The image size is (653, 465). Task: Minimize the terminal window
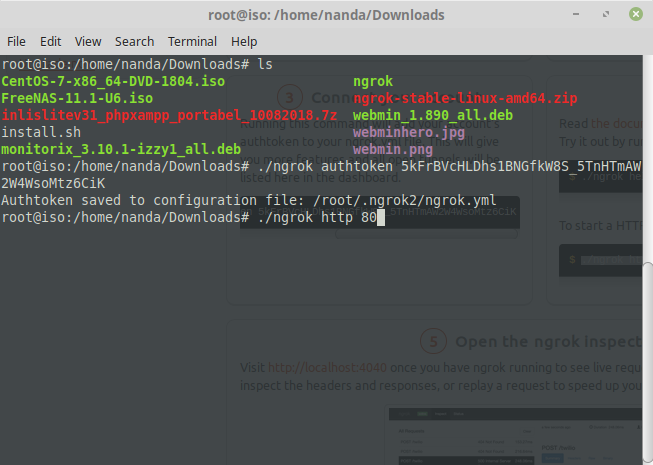click(576, 14)
